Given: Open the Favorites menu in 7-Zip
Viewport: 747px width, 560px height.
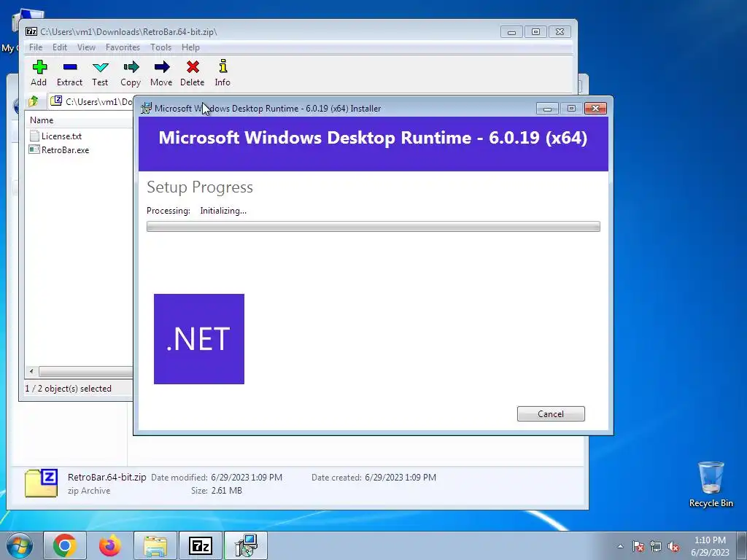Looking at the screenshot, I should (x=123, y=47).
